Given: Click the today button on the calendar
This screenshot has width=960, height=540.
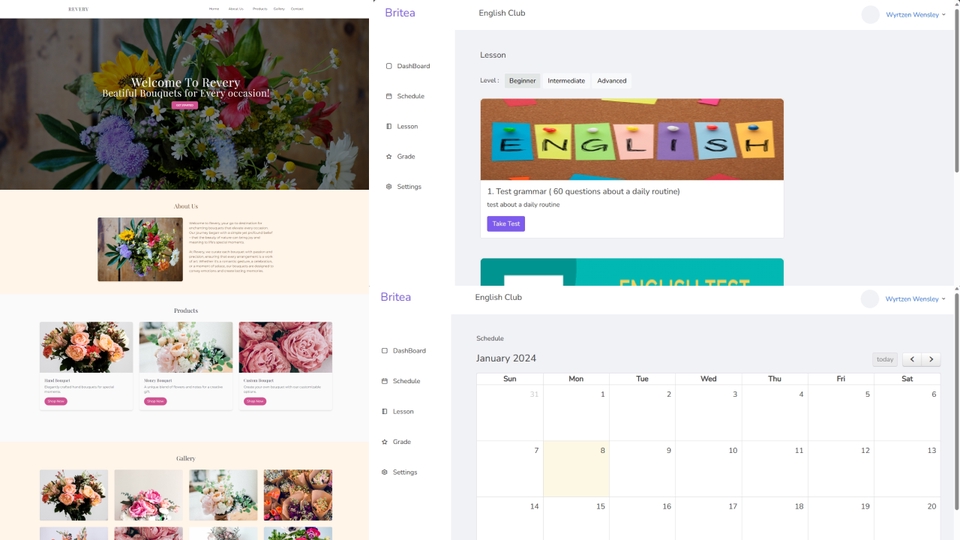Looking at the screenshot, I should pyautogui.click(x=885, y=359).
